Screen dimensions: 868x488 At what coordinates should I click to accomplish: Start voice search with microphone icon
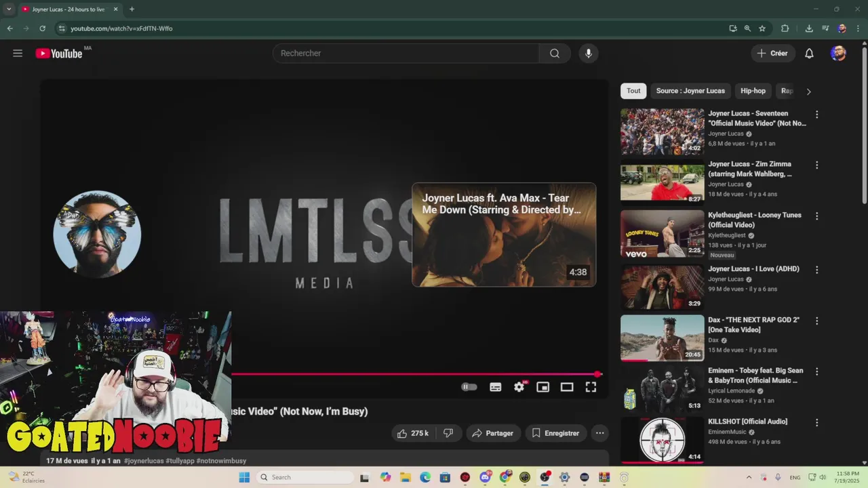589,54
